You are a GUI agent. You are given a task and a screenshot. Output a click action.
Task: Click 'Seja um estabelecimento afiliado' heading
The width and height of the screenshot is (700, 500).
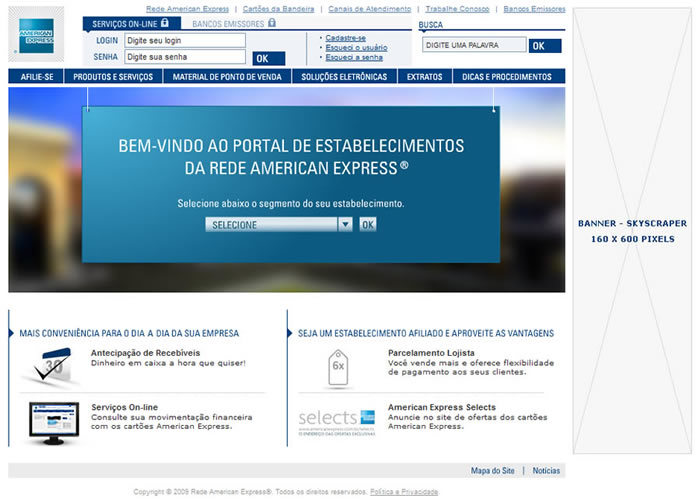click(426, 333)
